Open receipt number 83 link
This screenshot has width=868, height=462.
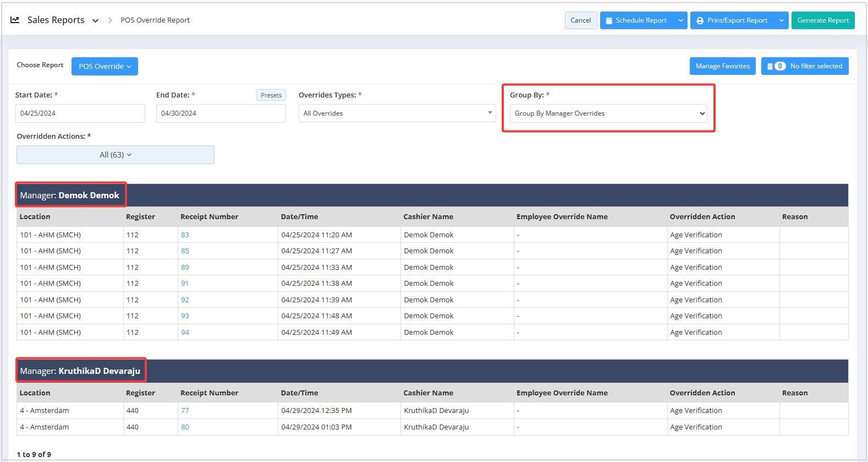tap(185, 235)
